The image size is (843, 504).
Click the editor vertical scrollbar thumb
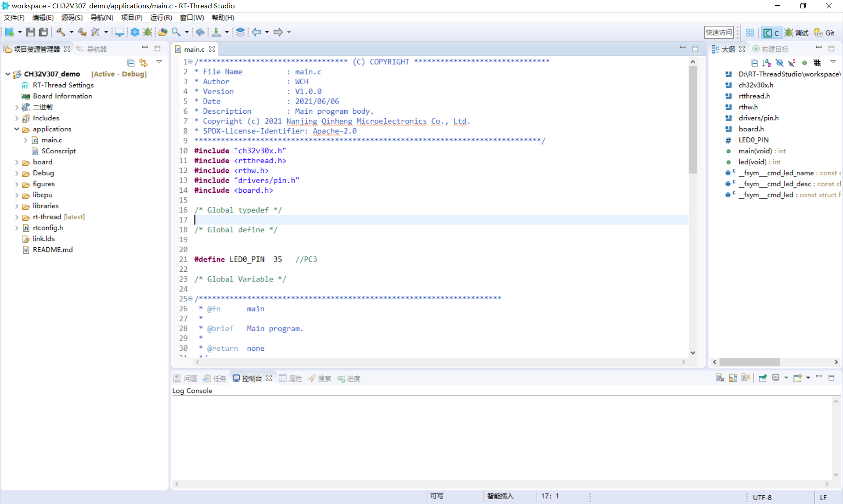click(693, 120)
